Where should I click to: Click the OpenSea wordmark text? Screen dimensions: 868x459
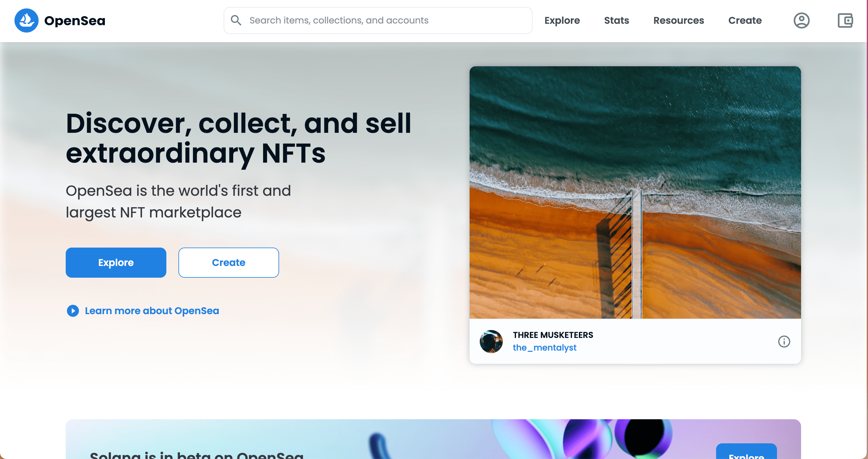(x=75, y=21)
